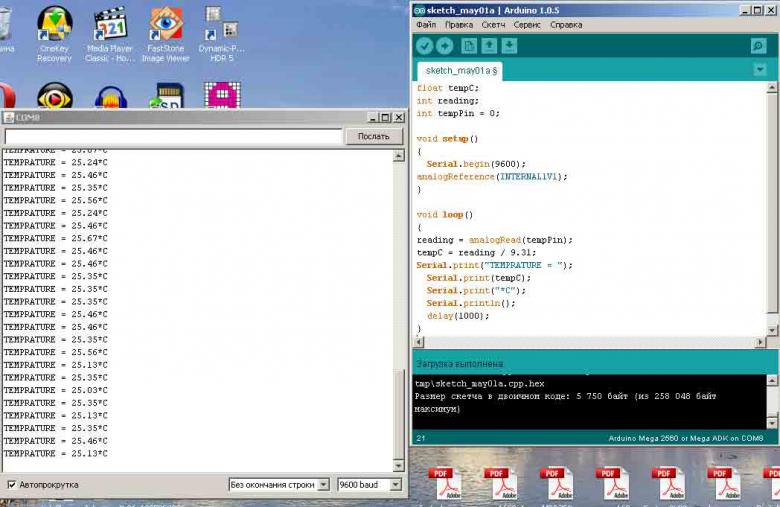Click the line number 21 in the Arduino status bar
Screen dimensions: 780x507
pyautogui.click(x=421, y=438)
